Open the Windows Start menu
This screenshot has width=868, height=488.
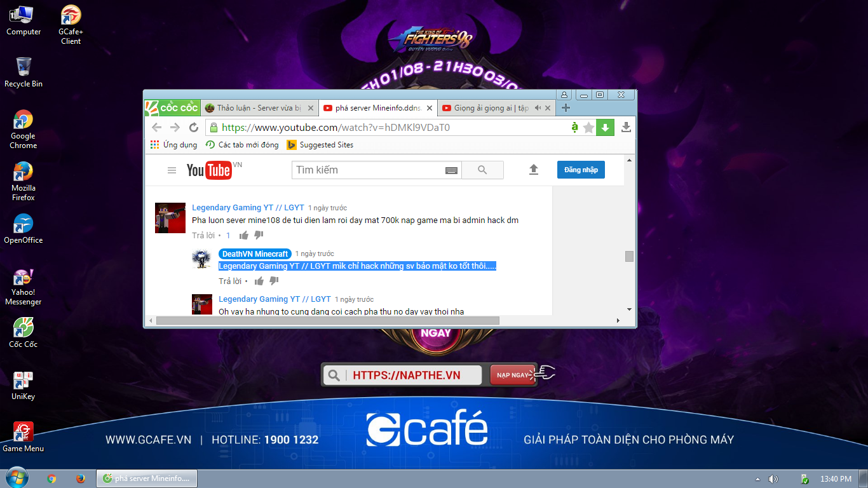[17, 478]
